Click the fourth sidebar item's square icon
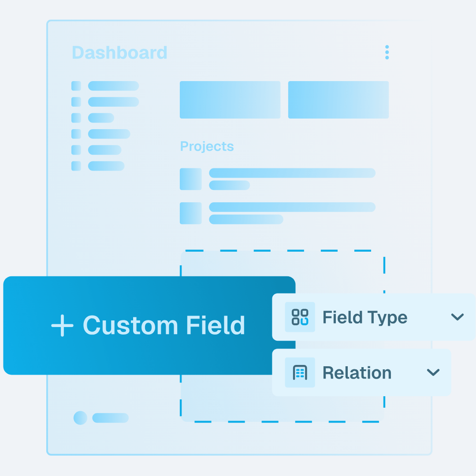The width and height of the screenshot is (476, 476). (76, 134)
